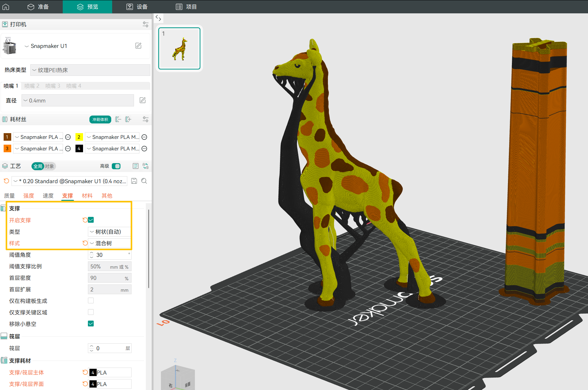Save the process preset
This screenshot has width=588, height=390.
point(134,181)
